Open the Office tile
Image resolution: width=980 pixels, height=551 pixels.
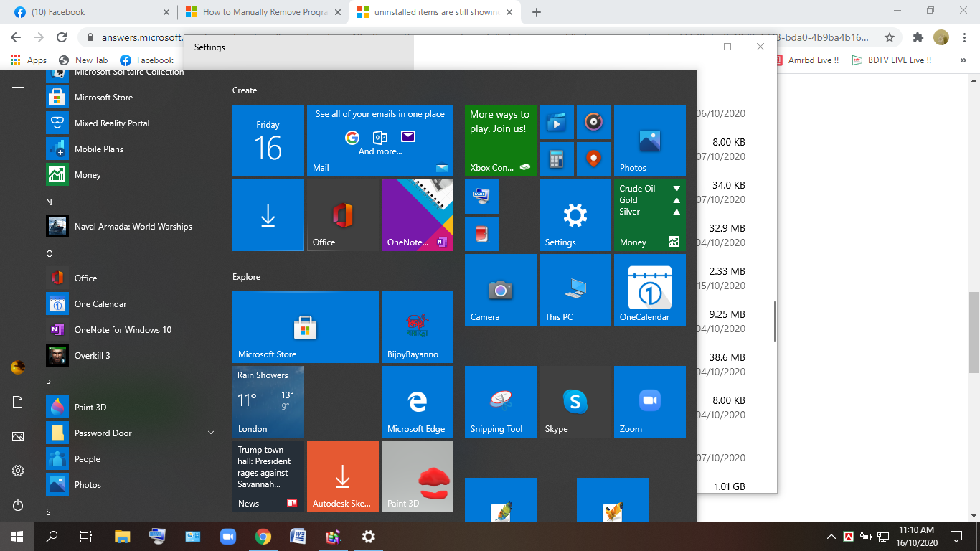(342, 215)
